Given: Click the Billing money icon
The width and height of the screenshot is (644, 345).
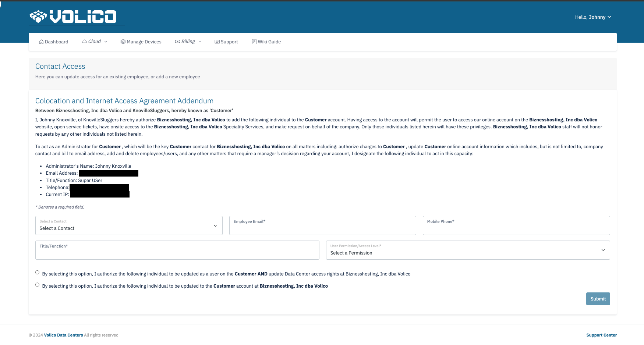Looking at the screenshot, I should 177,42.
